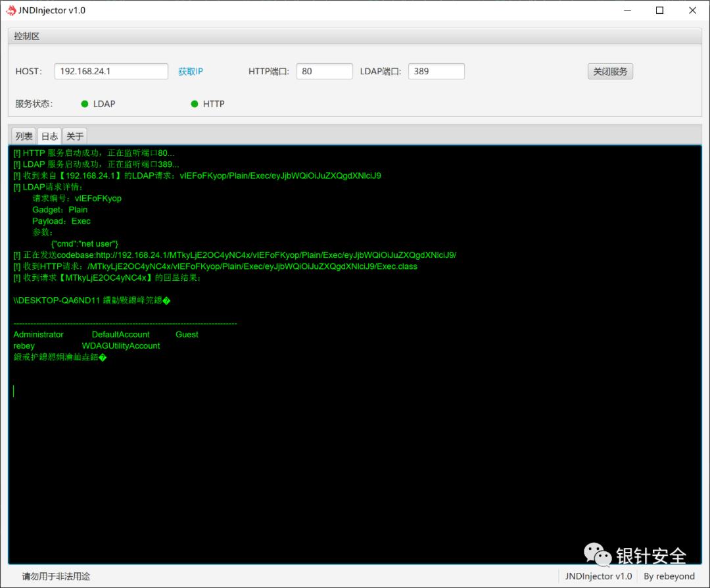Click the 控制区 panel header
The width and height of the screenshot is (710, 588).
pos(355,36)
